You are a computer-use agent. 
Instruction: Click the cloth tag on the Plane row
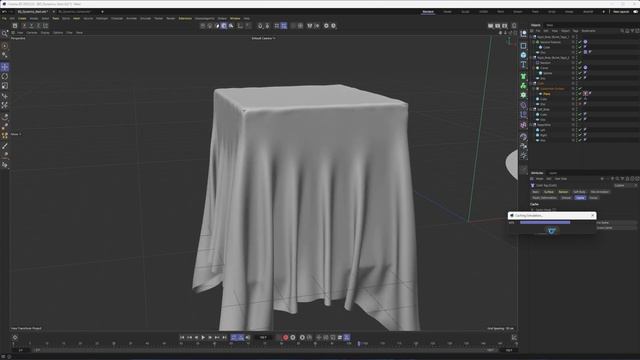tap(586, 93)
